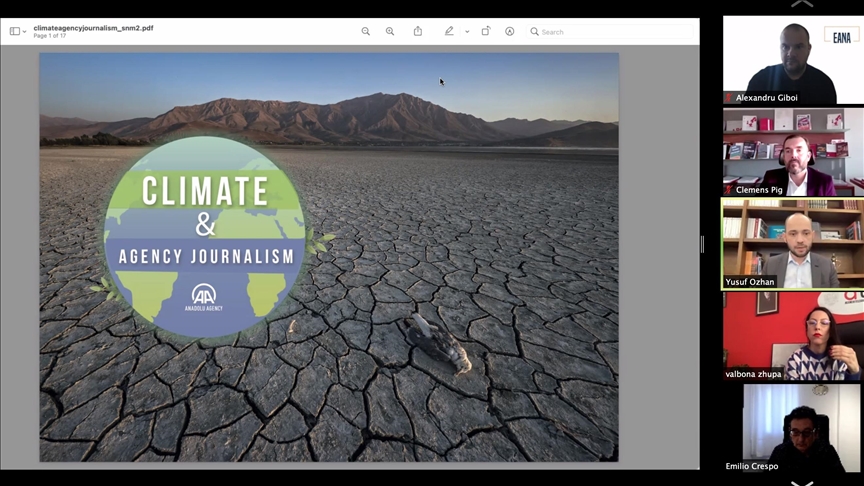Click the Share icon in toolbar
The height and width of the screenshot is (486, 864).
(x=418, y=32)
